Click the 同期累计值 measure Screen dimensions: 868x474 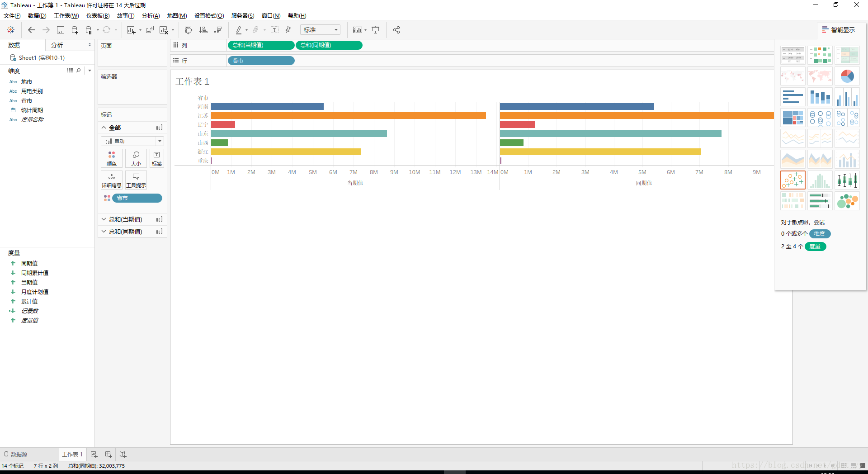point(35,273)
